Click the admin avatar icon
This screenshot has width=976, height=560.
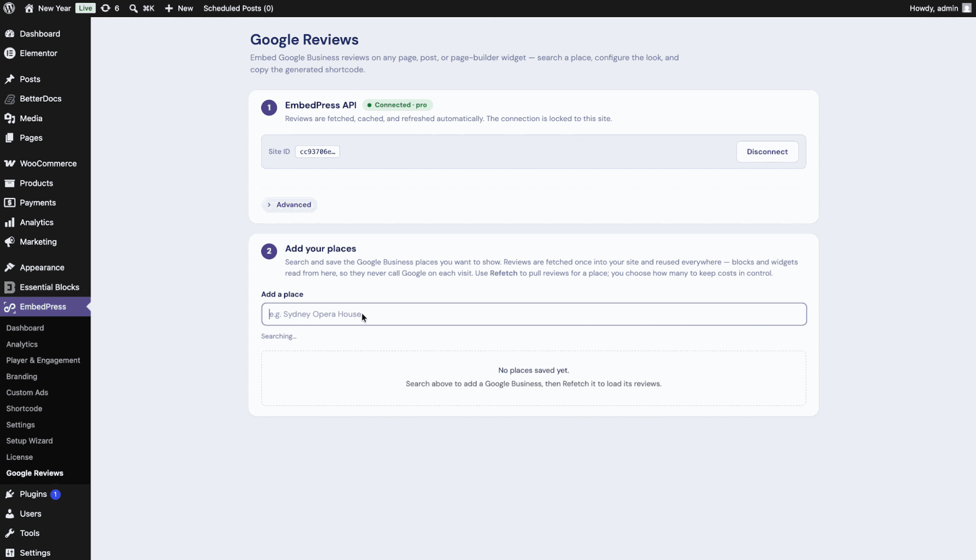pyautogui.click(x=966, y=8)
